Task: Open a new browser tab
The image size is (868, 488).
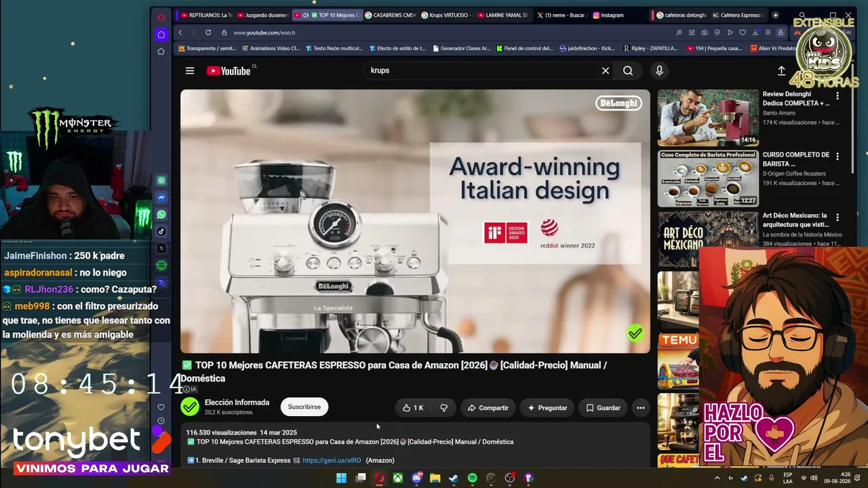Action: tap(776, 15)
